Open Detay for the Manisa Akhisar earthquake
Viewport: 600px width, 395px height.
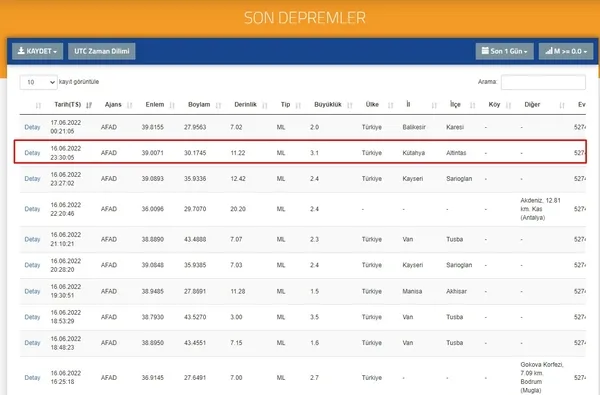tap(32, 291)
